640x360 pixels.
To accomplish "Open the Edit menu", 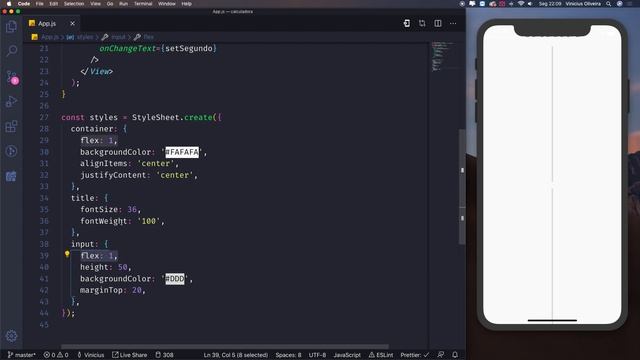I will [x=53, y=4].
